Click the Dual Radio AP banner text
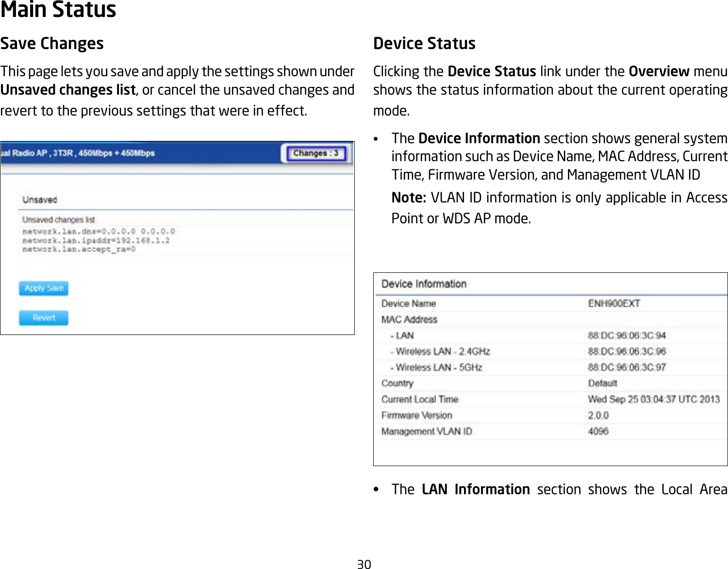This screenshot has width=728, height=569. pos(78,153)
